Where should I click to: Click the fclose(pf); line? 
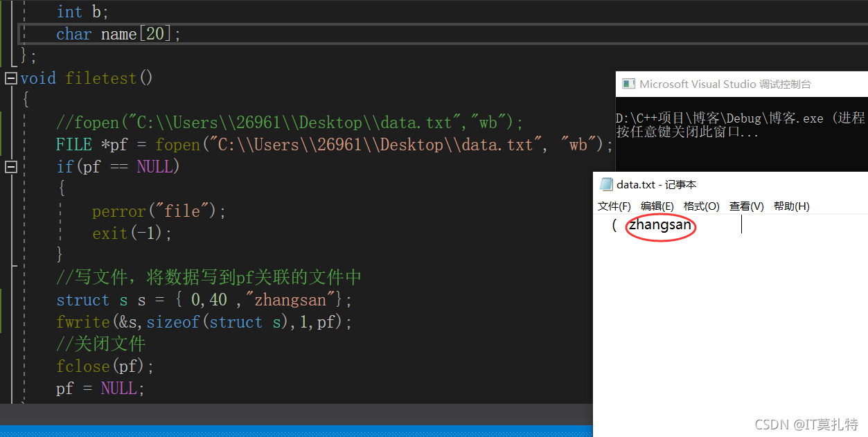[x=105, y=366]
